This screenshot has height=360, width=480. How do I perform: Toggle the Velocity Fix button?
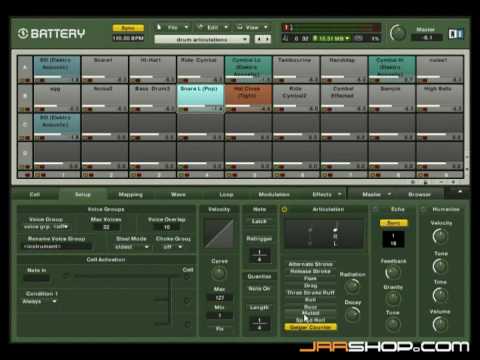[x=219, y=329]
